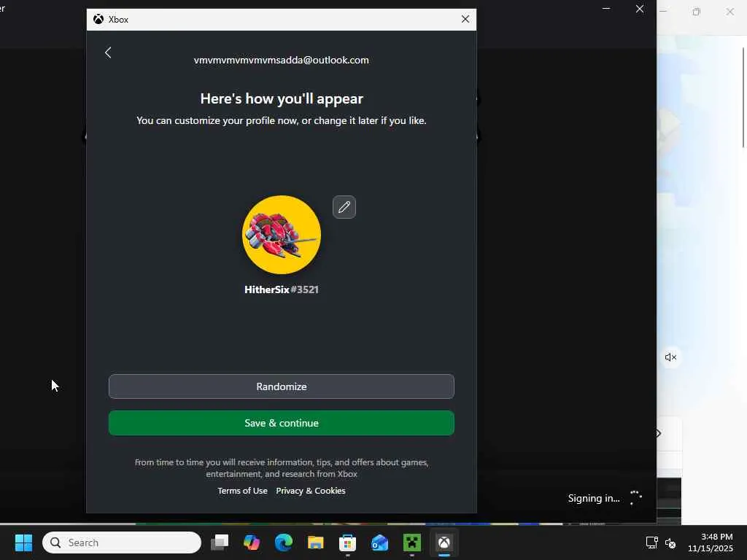Click the taskbar Search box
This screenshot has height=560, width=747.
click(122, 542)
